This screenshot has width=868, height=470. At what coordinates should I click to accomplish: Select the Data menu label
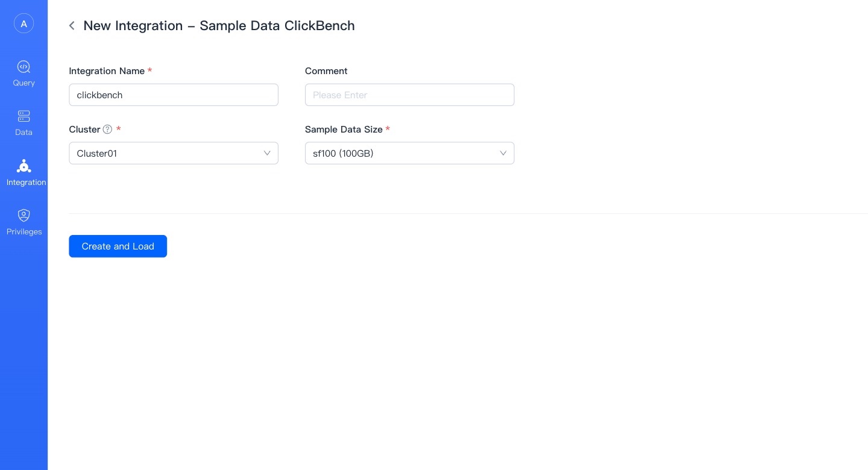pyautogui.click(x=24, y=133)
